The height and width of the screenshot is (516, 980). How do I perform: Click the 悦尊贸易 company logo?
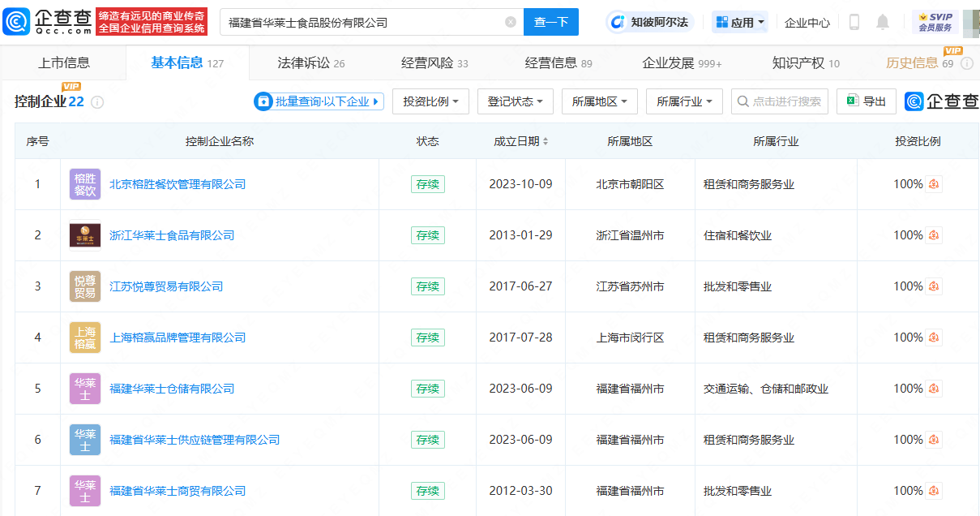click(x=85, y=286)
